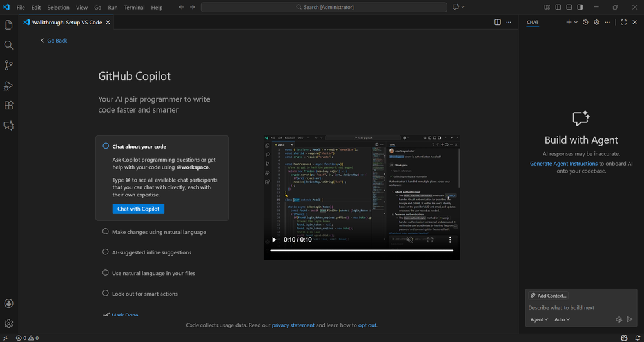Click the Add Context button
Screen dimensions: 644x342
(549, 296)
